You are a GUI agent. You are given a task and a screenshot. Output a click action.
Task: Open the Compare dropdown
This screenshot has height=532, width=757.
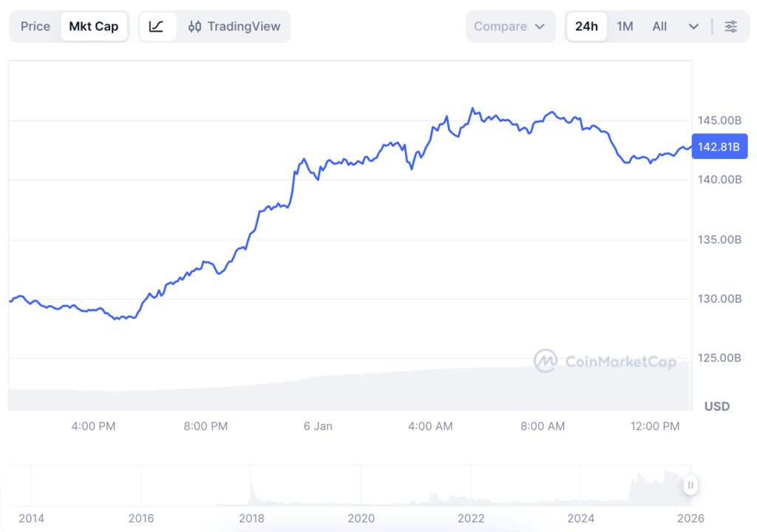(x=509, y=27)
